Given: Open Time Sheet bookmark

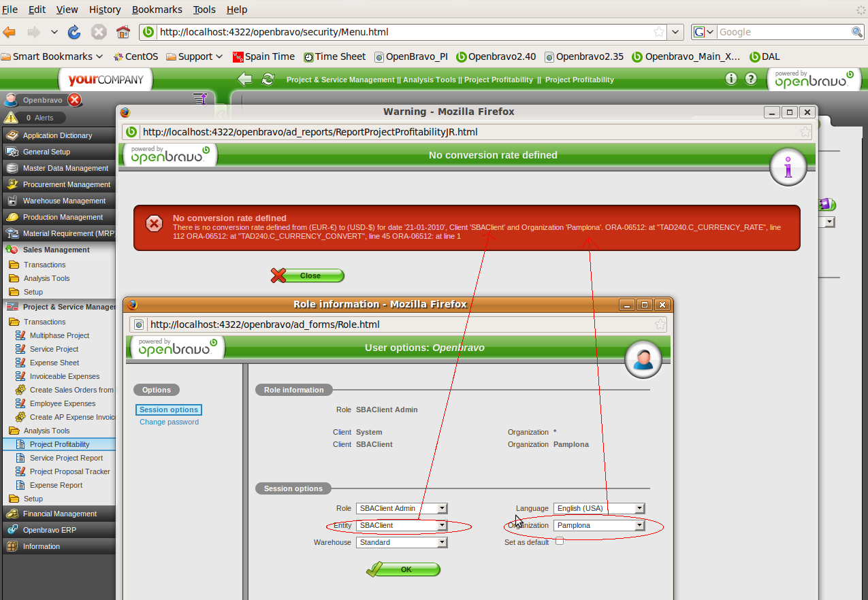Looking at the screenshot, I should click(334, 56).
